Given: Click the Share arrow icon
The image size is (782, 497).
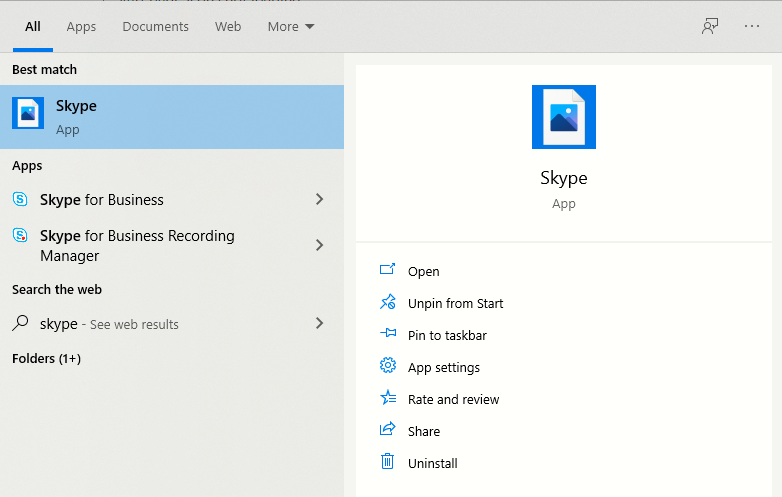Looking at the screenshot, I should coord(388,429).
